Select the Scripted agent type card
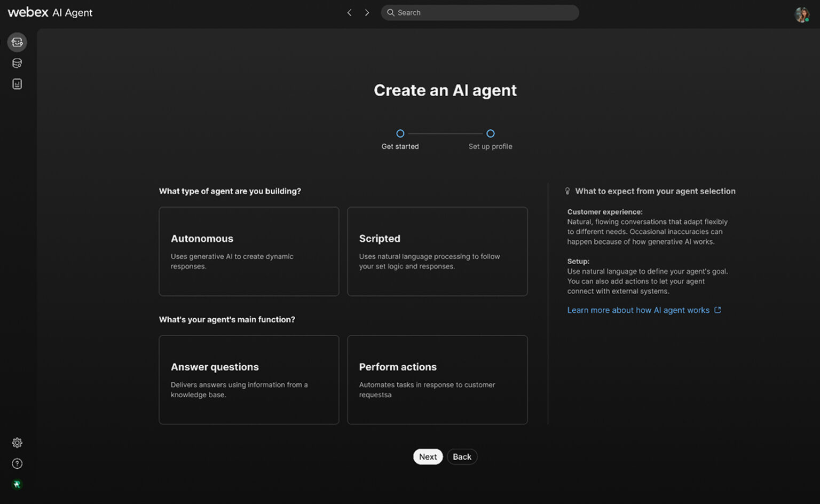This screenshot has width=820, height=504. tap(437, 251)
